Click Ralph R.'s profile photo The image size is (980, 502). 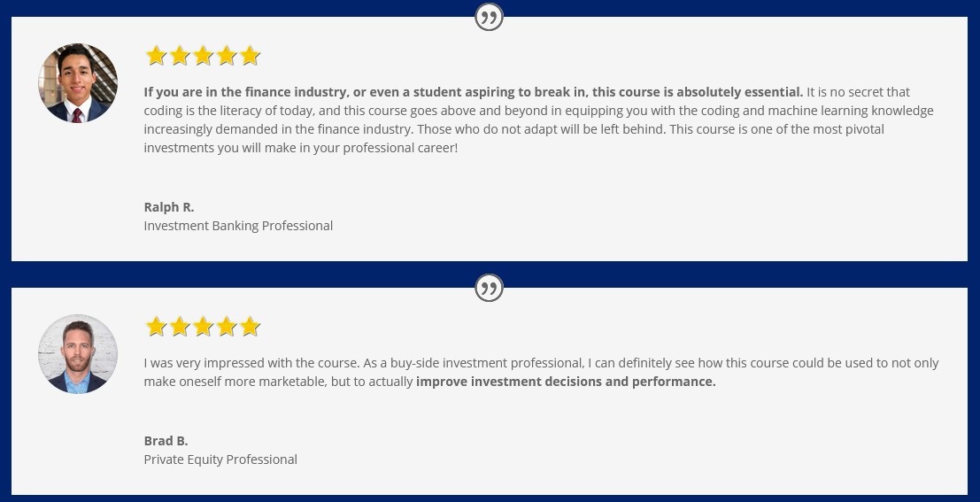click(x=78, y=83)
